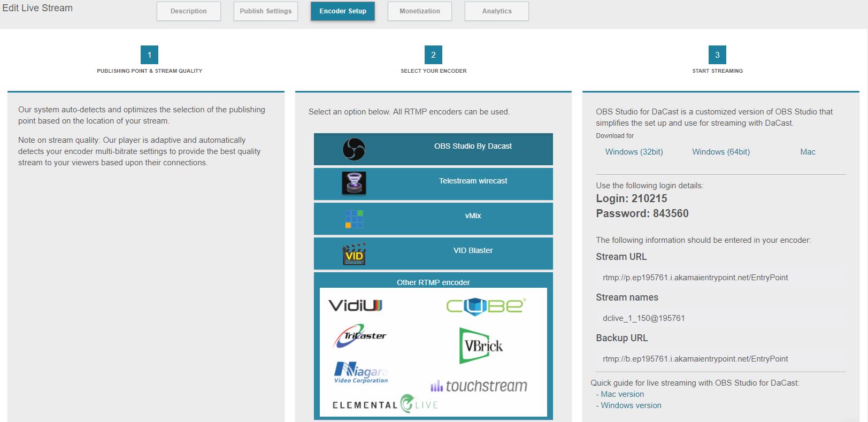Viewport: 868px width, 422px height.
Task: Click the OBS Studio logo icon
Action: (354, 149)
